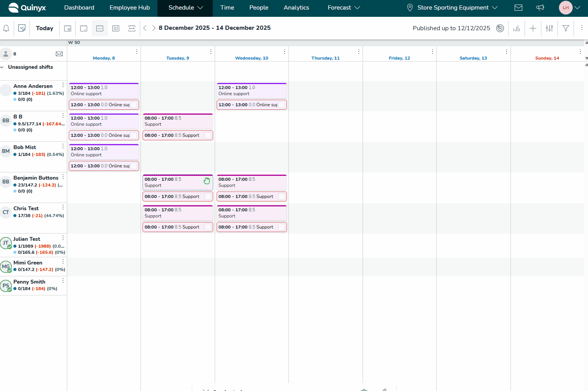Image resolution: width=588 pixels, height=391 pixels.
Task: Select Bob Mist's Monday Online support shift
Action: [104, 152]
